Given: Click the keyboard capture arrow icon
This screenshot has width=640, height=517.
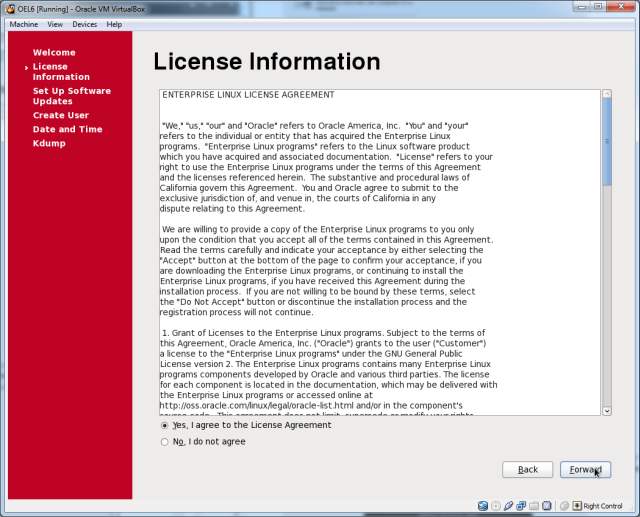Looking at the screenshot, I should 577,506.
